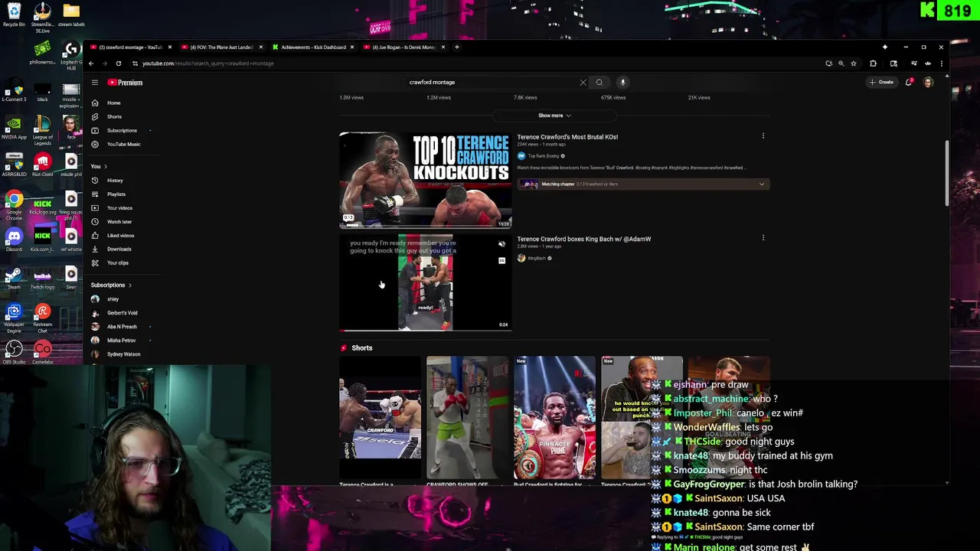This screenshot has width=980, height=551.
Task: Open the YouTube notifications bell
Action: (909, 82)
